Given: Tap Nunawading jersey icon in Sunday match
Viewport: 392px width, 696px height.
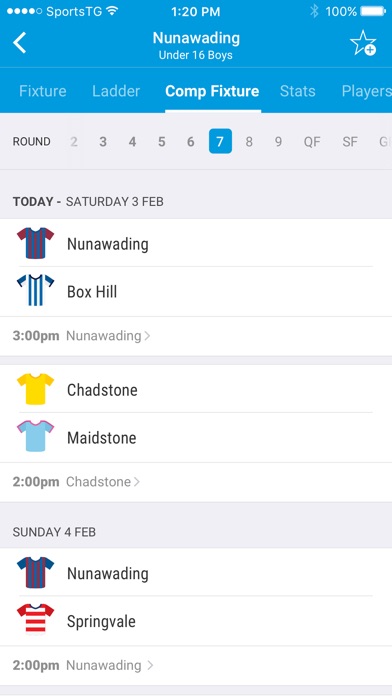Looking at the screenshot, I should point(36,572).
